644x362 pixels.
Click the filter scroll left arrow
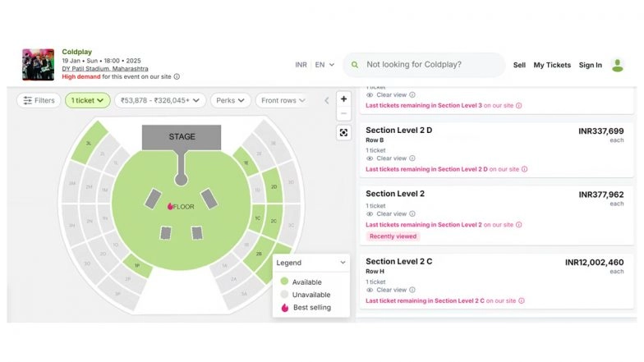click(x=326, y=100)
